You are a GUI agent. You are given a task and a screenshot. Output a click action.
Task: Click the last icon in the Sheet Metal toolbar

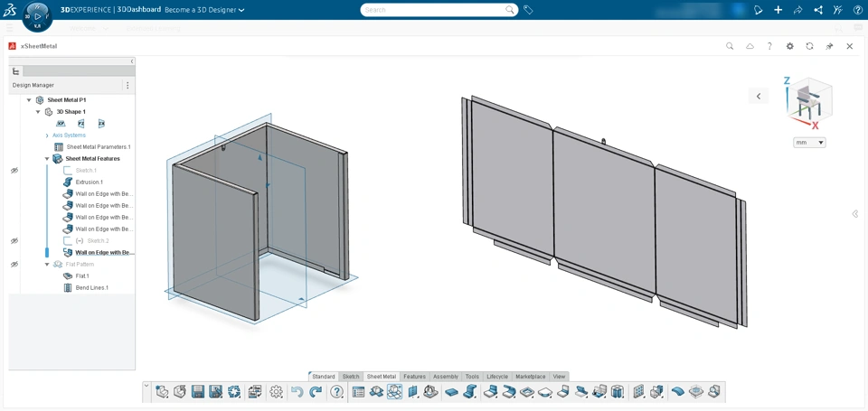[714, 392]
